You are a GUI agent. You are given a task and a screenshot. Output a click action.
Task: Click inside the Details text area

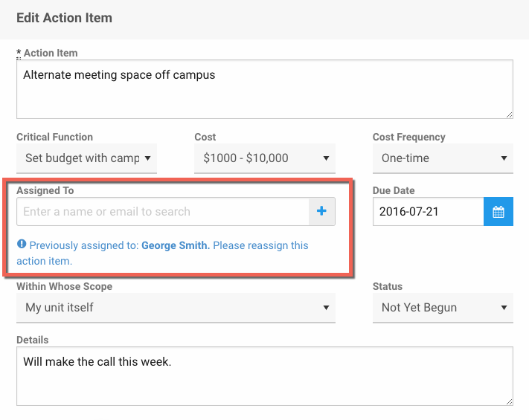264,376
